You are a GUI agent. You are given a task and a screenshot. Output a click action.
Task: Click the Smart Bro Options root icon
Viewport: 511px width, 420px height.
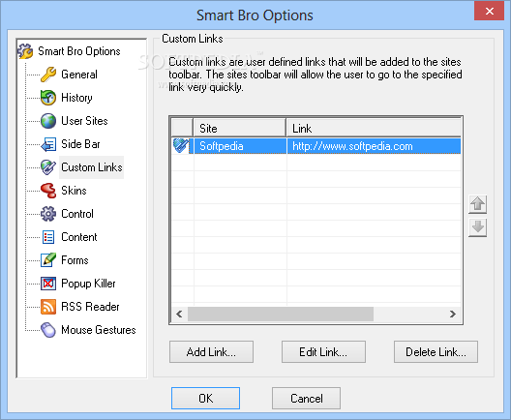point(25,51)
